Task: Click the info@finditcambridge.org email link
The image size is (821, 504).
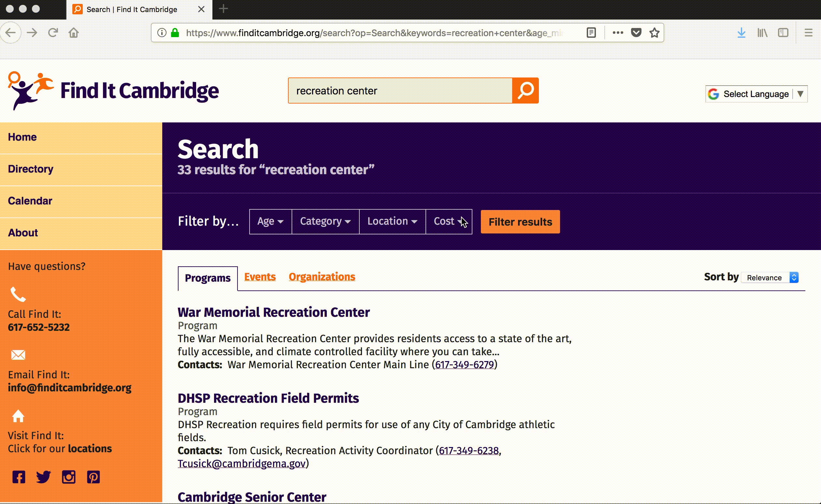Action: [x=69, y=388]
